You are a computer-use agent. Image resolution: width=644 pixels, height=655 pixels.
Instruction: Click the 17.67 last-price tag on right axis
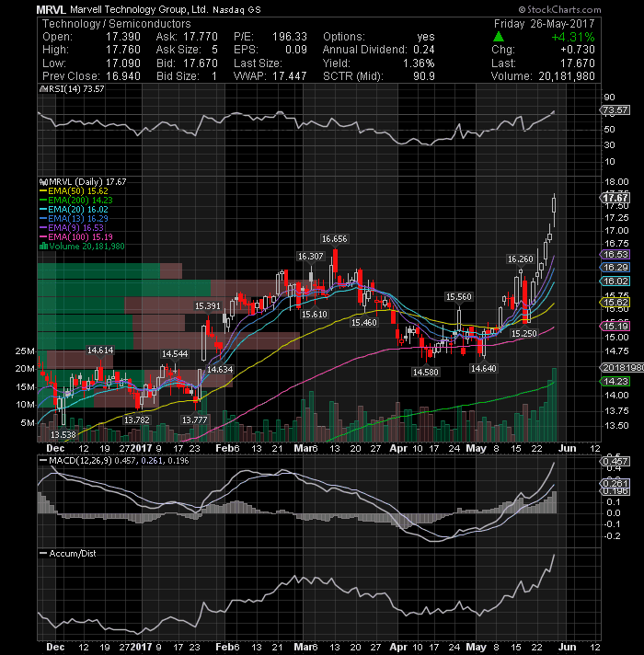pos(615,198)
